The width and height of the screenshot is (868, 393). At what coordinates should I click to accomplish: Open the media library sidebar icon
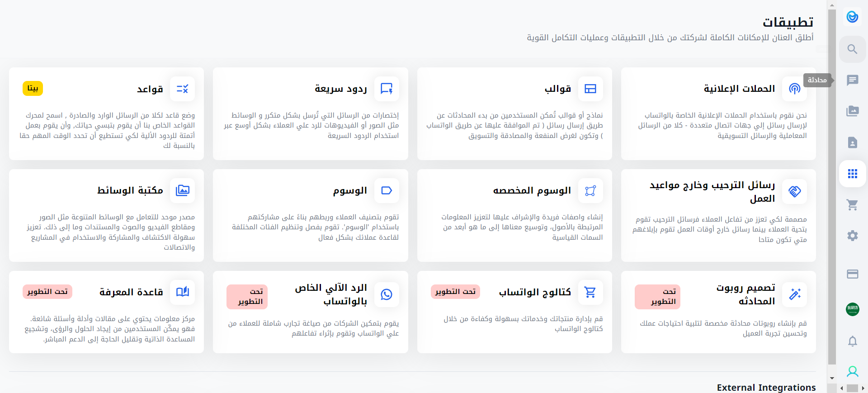click(x=852, y=111)
